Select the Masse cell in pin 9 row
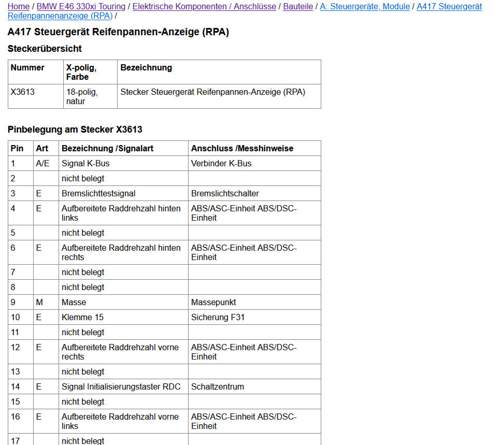 click(123, 302)
